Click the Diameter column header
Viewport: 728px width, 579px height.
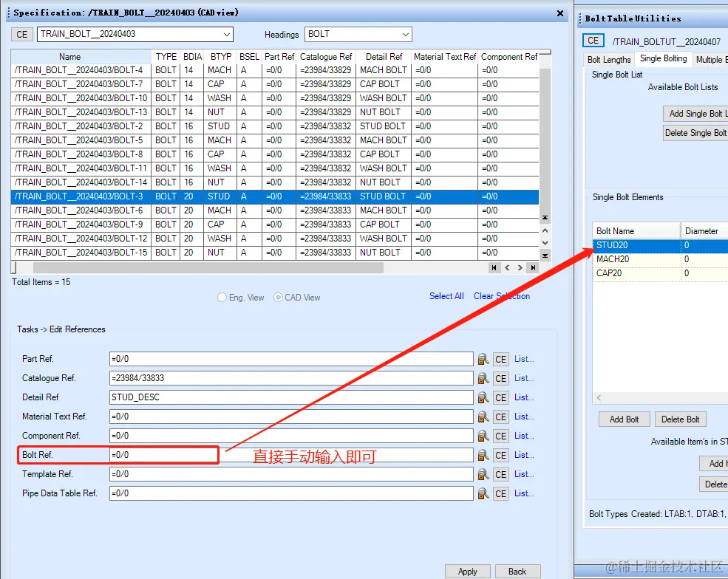coord(704,231)
